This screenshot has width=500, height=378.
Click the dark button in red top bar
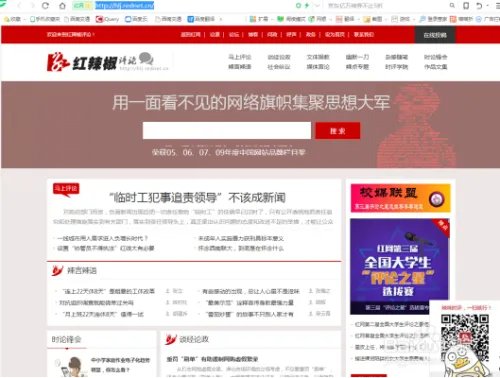click(435, 35)
